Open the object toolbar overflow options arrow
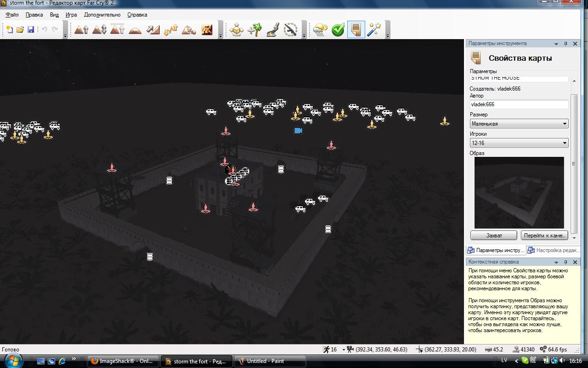This screenshot has height=368, width=588. [305, 35]
